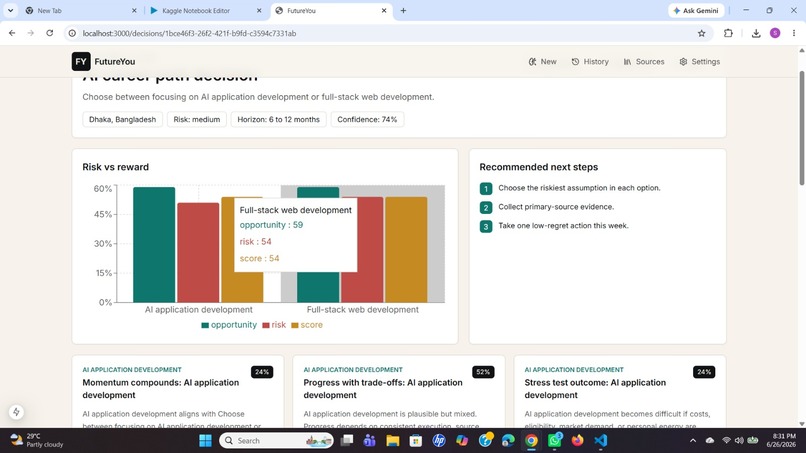
Task: Click AI application development opportunity bar
Action: 154,245
